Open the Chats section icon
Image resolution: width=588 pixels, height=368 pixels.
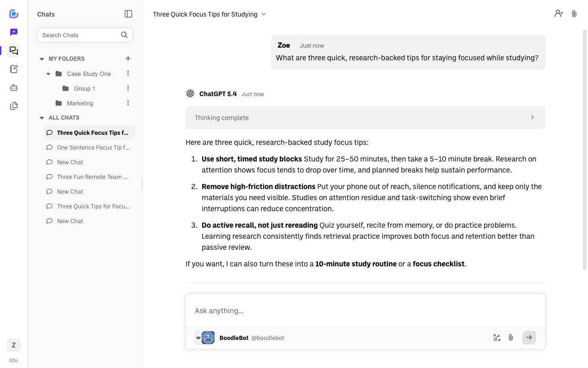tap(14, 51)
